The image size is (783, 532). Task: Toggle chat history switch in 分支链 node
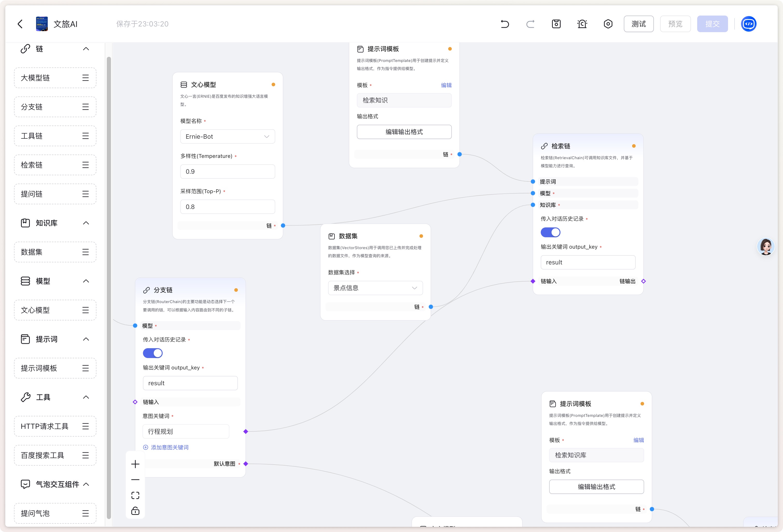pyautogui.click(x=153, y=353)
